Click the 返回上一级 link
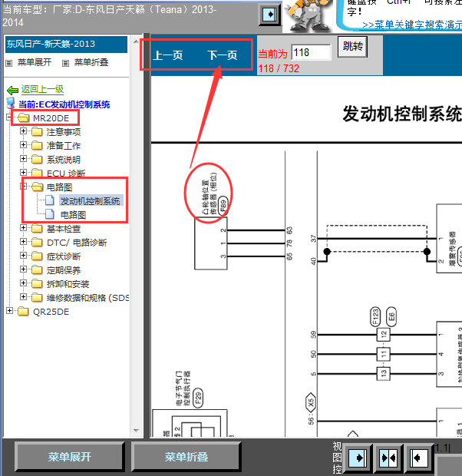The height and width of the screenshot is (476, 462). tap(42, 89)
